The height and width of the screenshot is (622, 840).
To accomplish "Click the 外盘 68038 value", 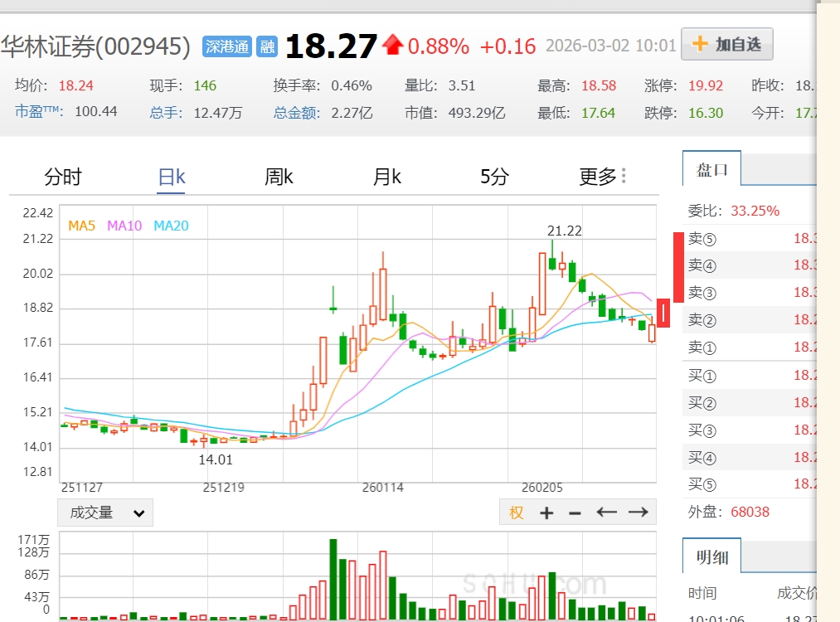I will pyautogui.click(x=750, y=512).
